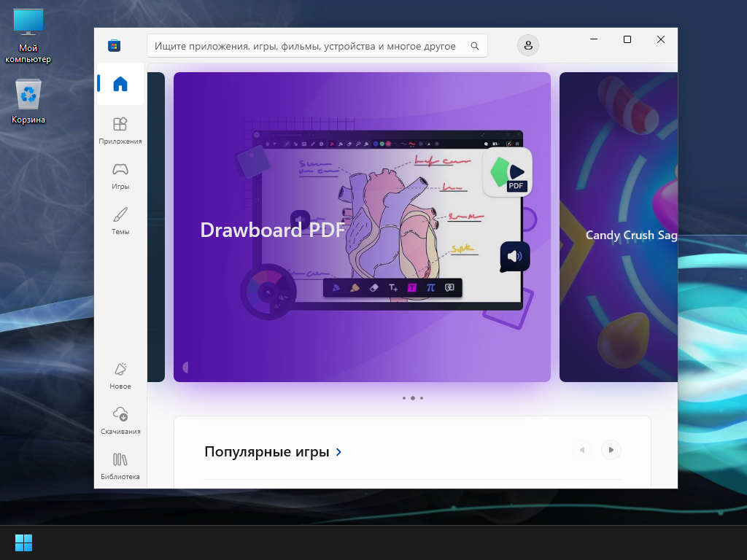The width and height of the screenshot is (747, 560).
Task: Open the Candy Crush Saga banner
Action: click(619, 227)
